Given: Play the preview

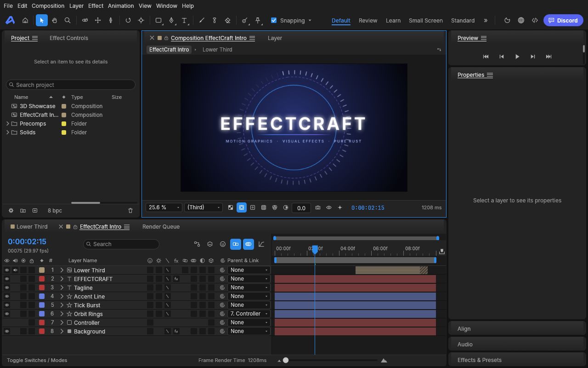Looking at the screenshot, I should point(517,57).
